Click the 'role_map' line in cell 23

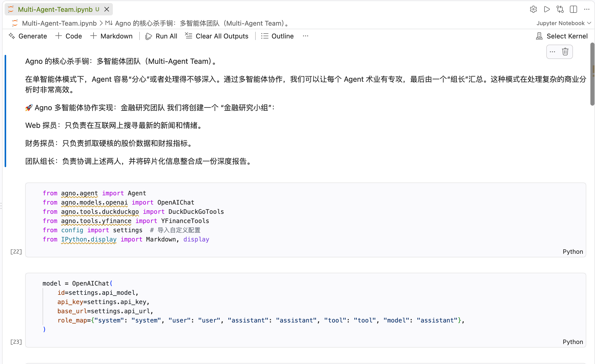pyautogui.click(x=261, y=320)
